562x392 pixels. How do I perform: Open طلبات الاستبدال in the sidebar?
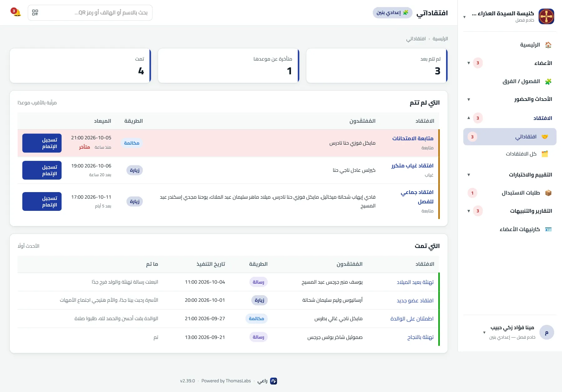pos(510,193)
